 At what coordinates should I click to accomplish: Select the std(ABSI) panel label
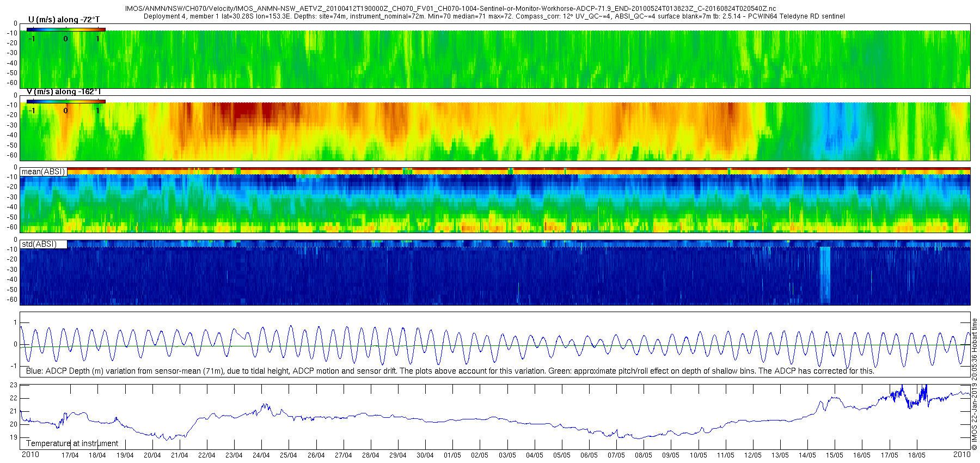pyautogui.click(x=39, y=244)
